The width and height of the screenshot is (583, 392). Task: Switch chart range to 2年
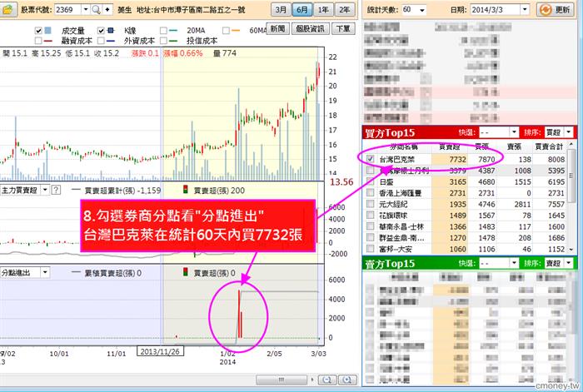coord(345,10)
